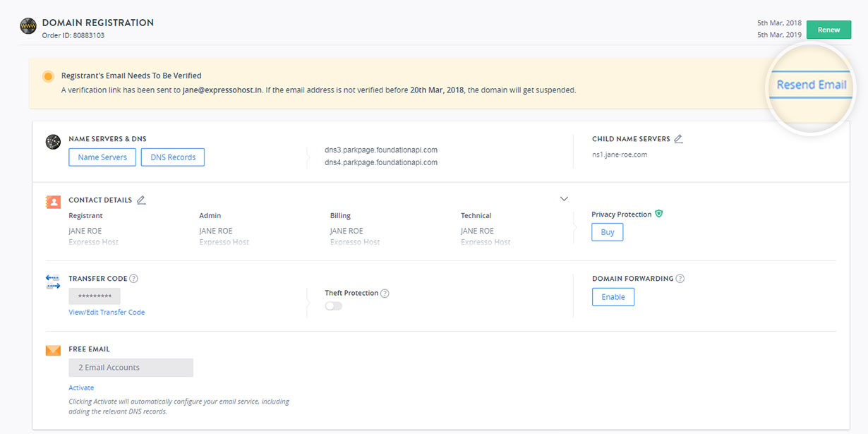The image size is (868, 434).
Task: Open Transfer Code help question mark
Action: 133,279
